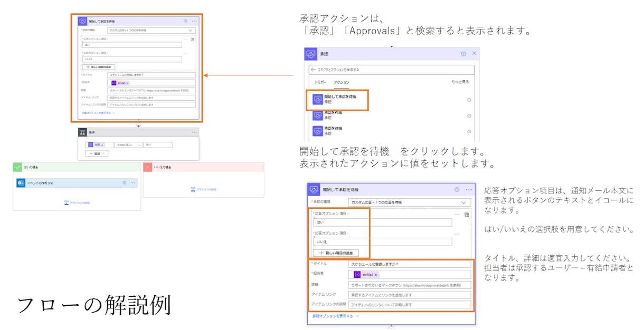Viewport: 644px width, 330px height.
Task: Click アクションの追加 in the いいえの場合 branch
Action: [x=203, y=189]
